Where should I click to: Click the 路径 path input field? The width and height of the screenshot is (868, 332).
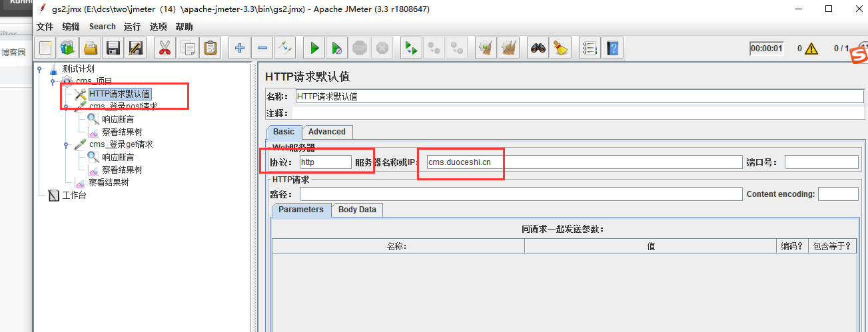pos(521,194)
